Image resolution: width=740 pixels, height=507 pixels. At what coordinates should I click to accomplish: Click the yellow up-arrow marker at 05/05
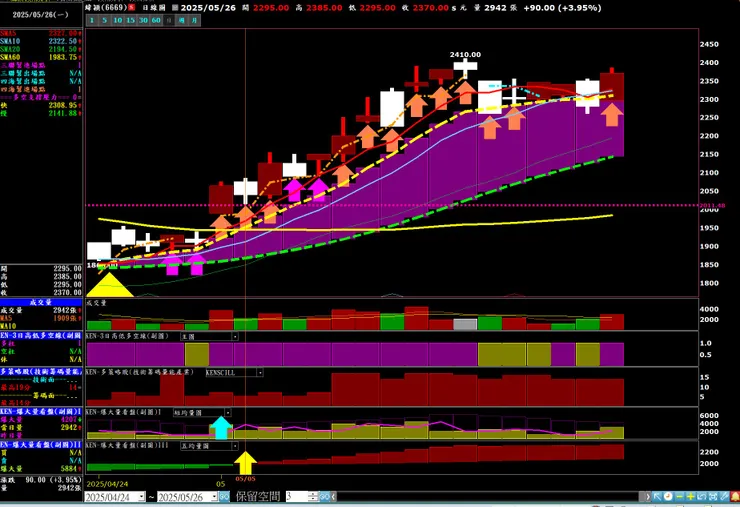tap(245, 463)
